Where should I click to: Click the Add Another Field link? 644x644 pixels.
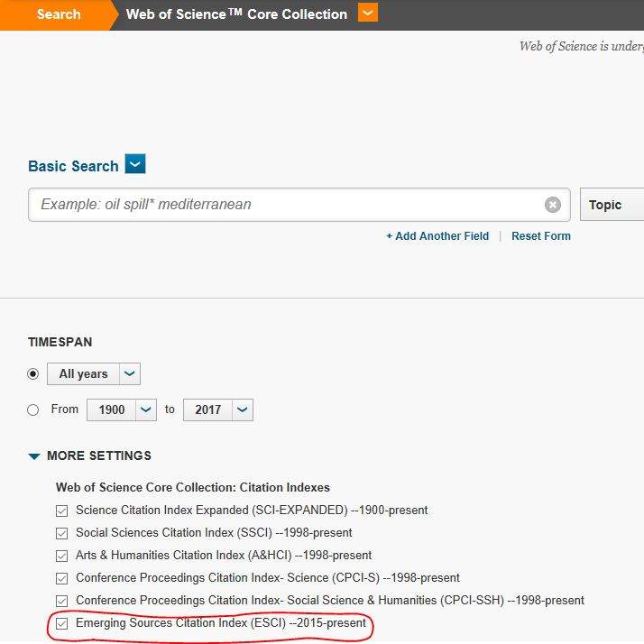point(437,236)
